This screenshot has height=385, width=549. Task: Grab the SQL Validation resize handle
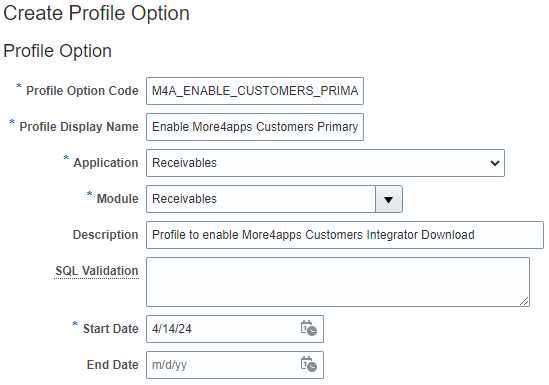point(524,301)
